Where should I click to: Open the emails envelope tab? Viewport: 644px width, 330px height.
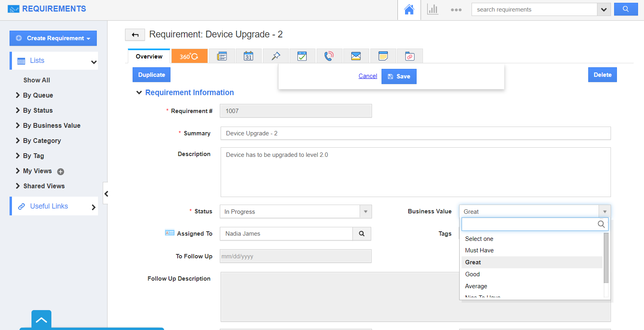point(356,56)
